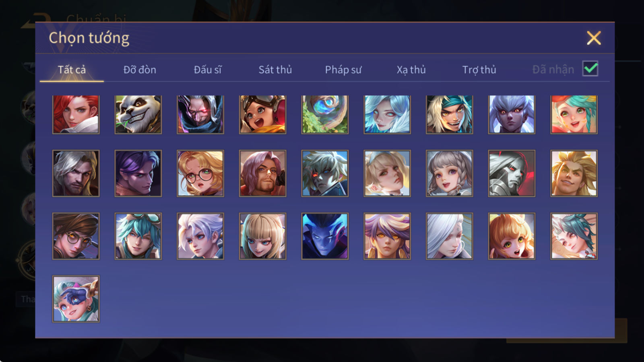Select the goggle-wearing pilot kid hero

point(262,115)
